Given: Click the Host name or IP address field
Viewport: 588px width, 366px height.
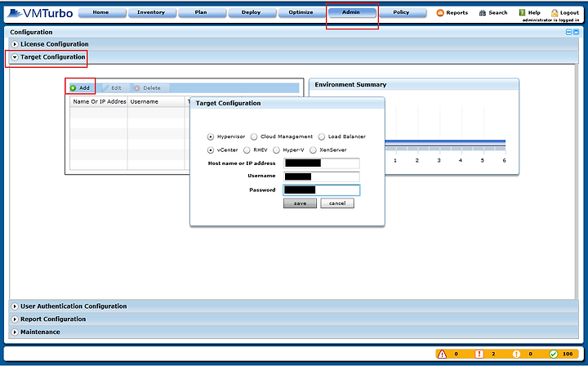Looking at the screenshot, I should click(322, 163).
